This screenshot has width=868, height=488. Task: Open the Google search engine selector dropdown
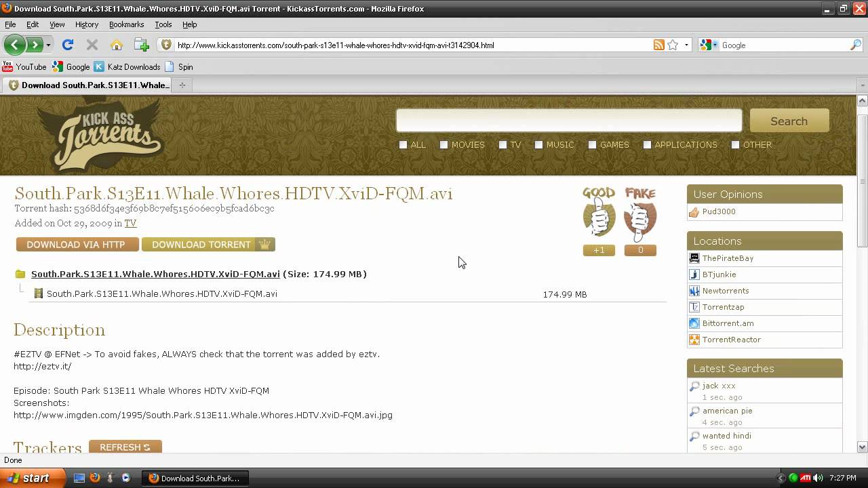click(x=709, y=45)
